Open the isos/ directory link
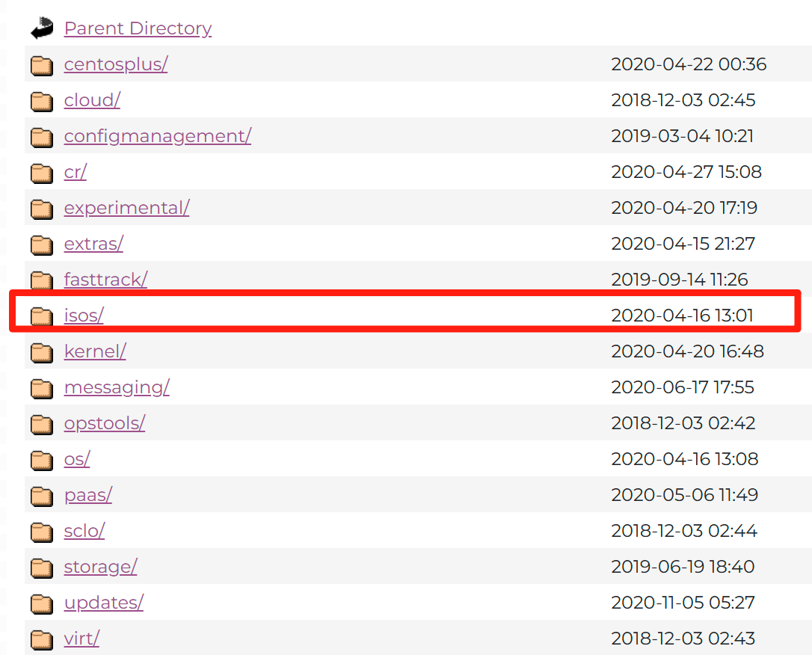 [x=84, y=316]
